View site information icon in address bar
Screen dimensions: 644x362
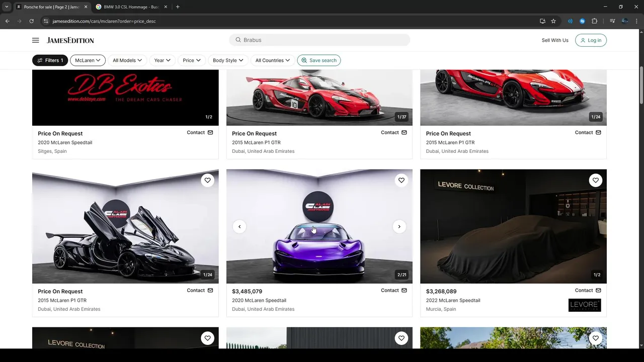(46, 21)
